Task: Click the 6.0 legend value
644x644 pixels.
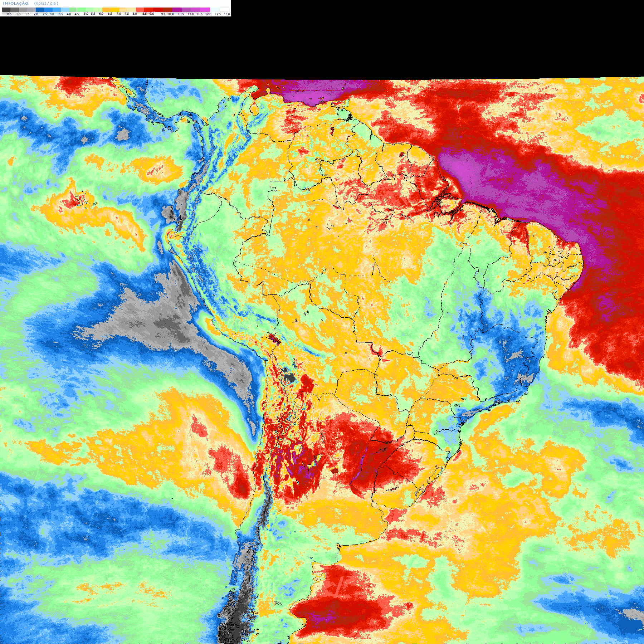Action: [x=101, y=14]
